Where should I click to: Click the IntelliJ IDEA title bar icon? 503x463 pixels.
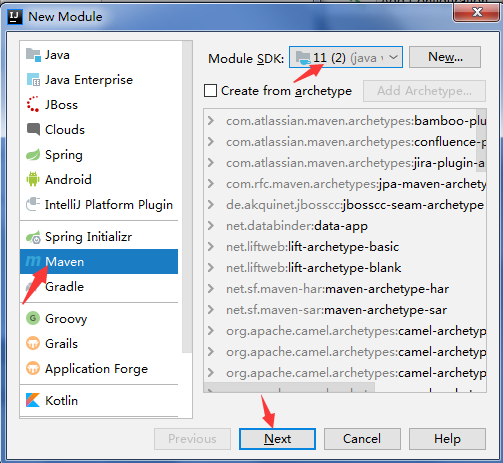click(15, 17)
